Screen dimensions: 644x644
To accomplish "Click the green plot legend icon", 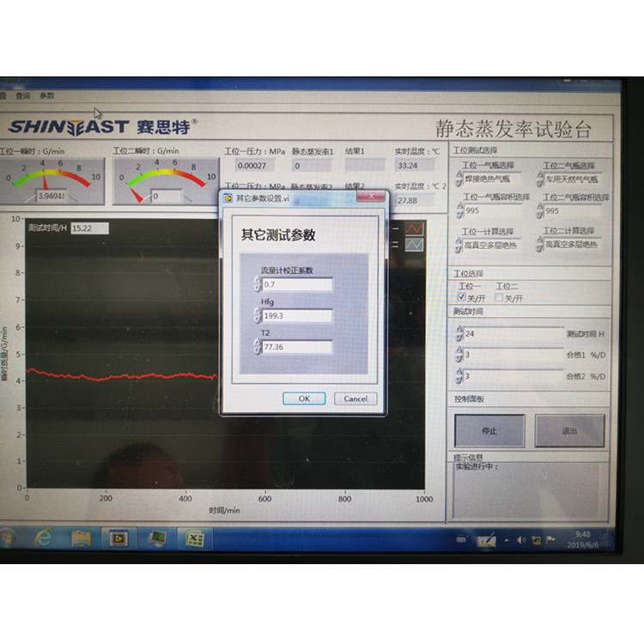I will tap(415, 244).
